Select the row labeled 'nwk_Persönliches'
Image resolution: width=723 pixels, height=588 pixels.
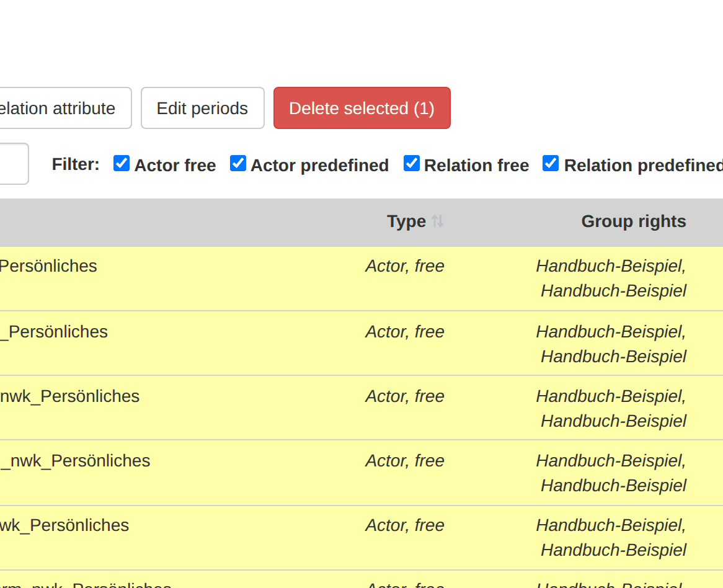[361, 408]
